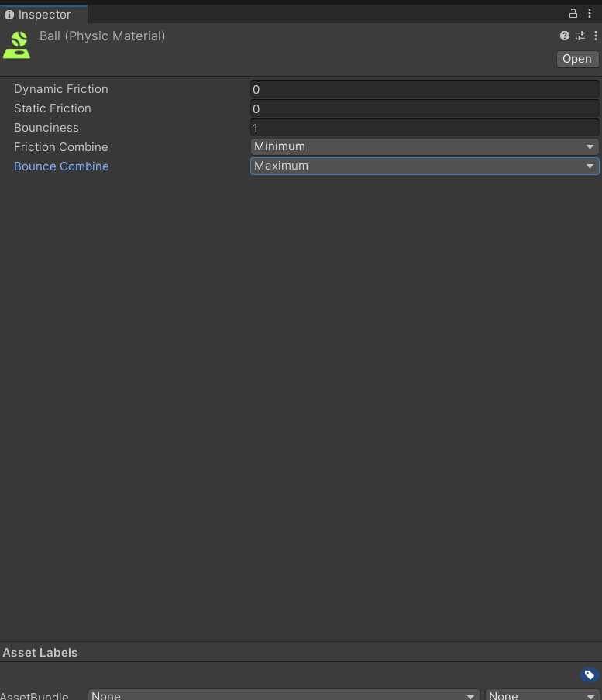Open the AssetBundle name dropdown
Image resolution: width=602 pixels, height=700 pixels.
click(x=283, y=695)
